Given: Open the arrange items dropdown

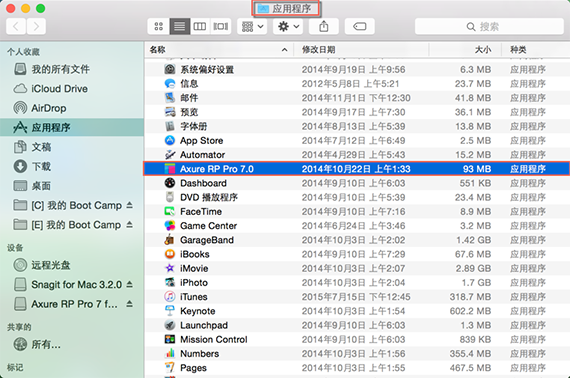Looking at the screenshot, I should tap(252, 27).
